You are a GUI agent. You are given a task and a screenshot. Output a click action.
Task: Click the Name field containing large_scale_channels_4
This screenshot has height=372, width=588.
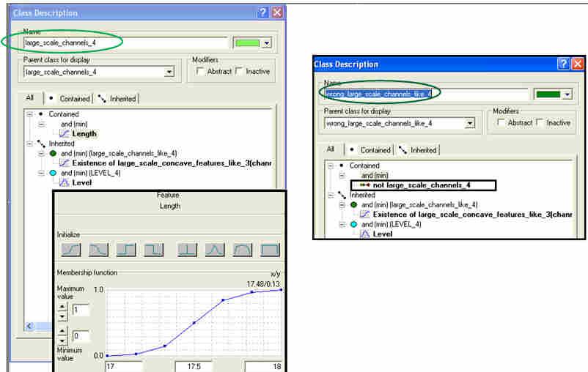[x=125, y=42]
